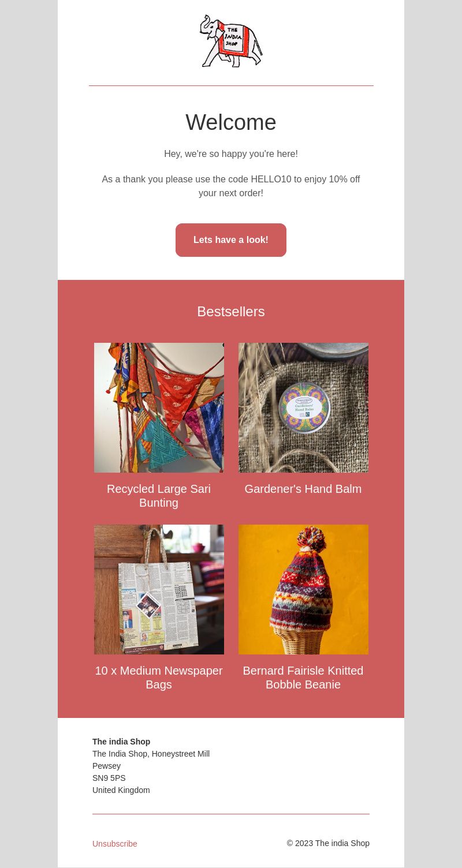This screenshot has height=868, width=462.
Task: Click the "Lets have a look!" button
Action: 231,240
